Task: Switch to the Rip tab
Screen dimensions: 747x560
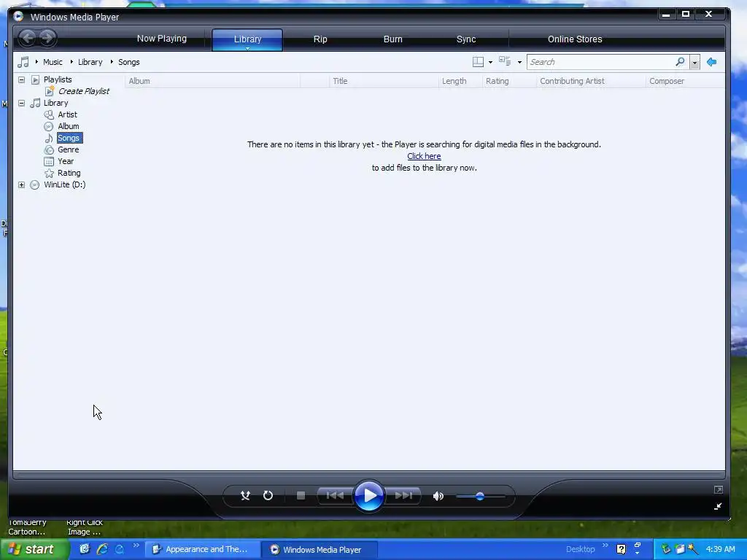Action: click(x=320, y=39)
